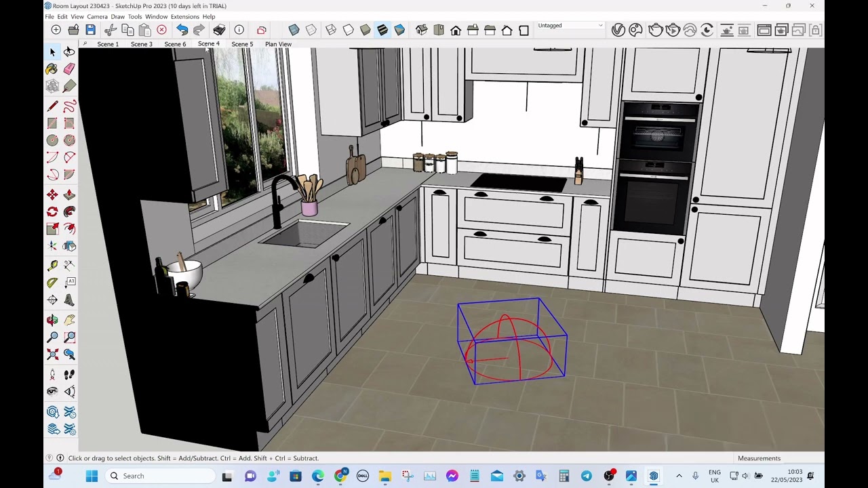The width and height of the screenshot is (868, 488).
Task: Click the Zoom Extents tool
Action: point(52,354)
